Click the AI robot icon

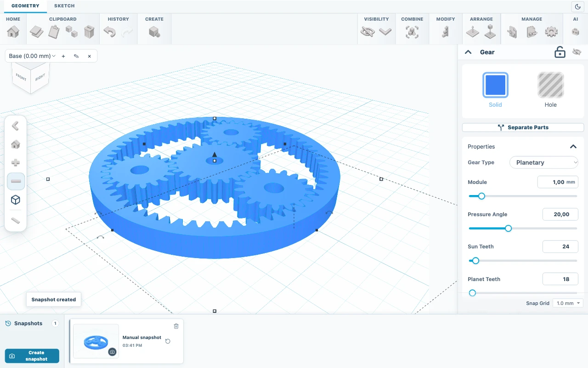click(x=575, y=32)
